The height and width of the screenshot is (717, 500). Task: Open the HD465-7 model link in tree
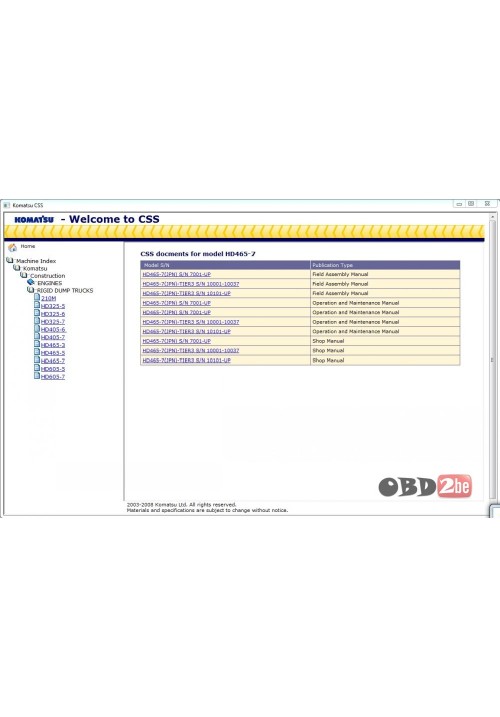pyautogui.click(x=53, y=361)
